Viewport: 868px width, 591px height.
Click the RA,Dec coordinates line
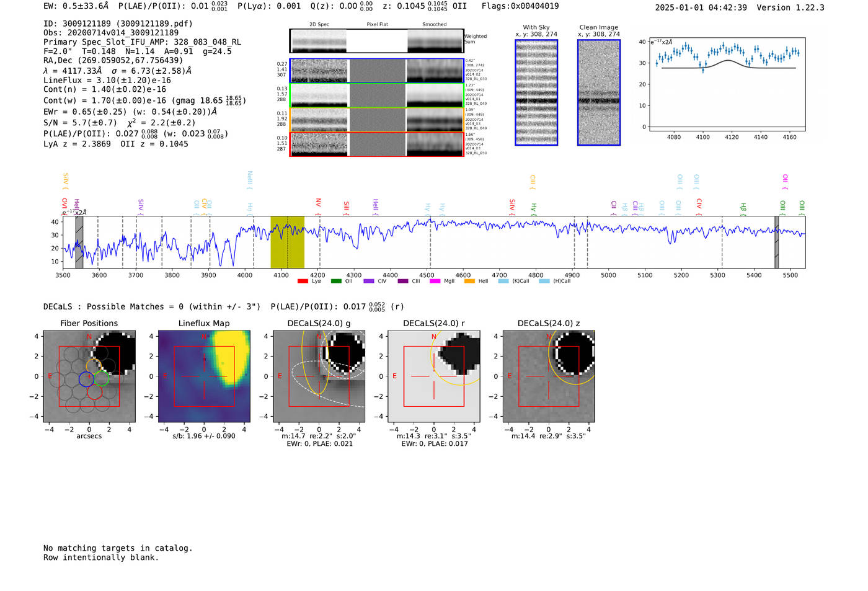pos(113,60)
